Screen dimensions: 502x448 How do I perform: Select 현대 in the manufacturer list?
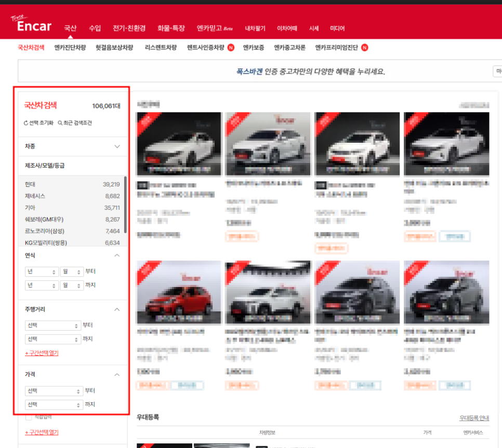click(30, 184)
